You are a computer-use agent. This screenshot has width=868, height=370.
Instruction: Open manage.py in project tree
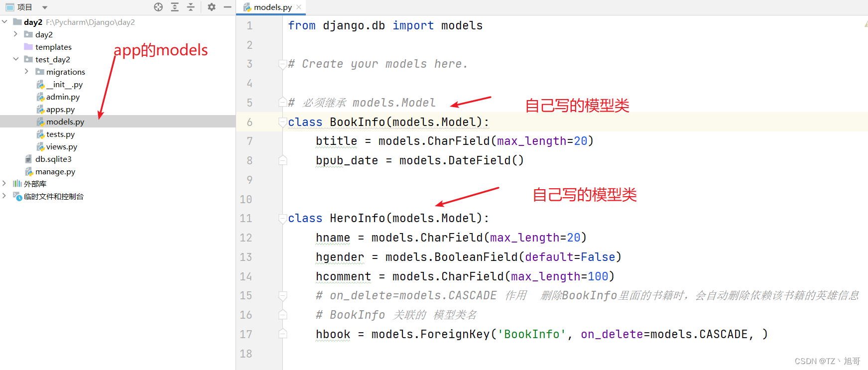[55, 171]
